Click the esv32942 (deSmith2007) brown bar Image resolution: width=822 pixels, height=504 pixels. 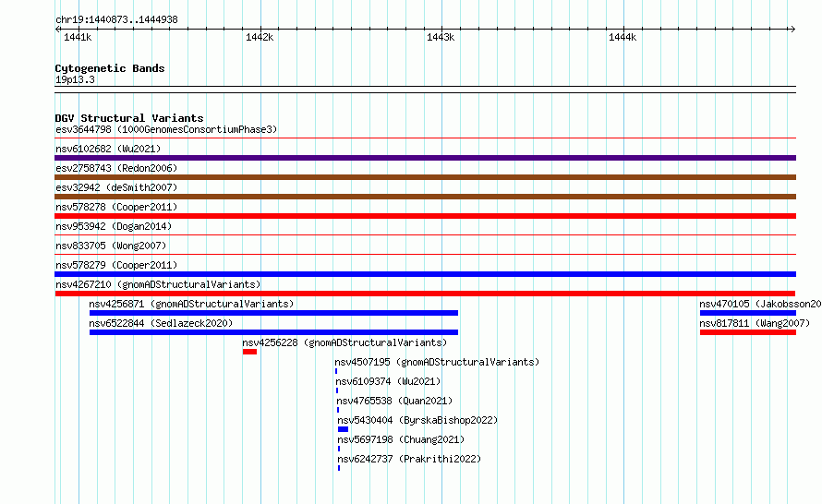[x=425, y=197]
